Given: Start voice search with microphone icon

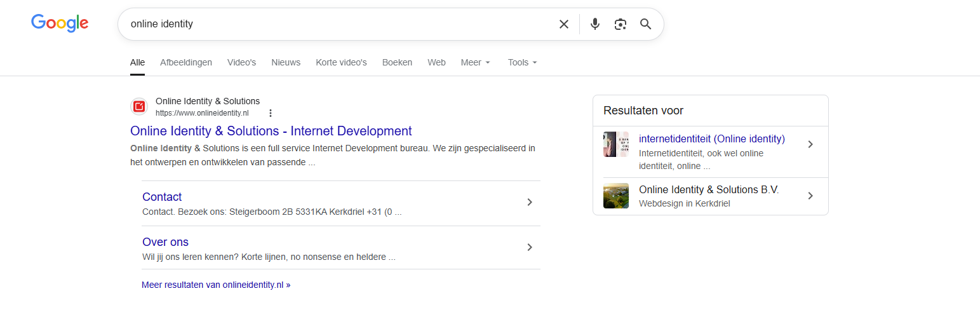Looking at the screenshot, I should 594,24.
